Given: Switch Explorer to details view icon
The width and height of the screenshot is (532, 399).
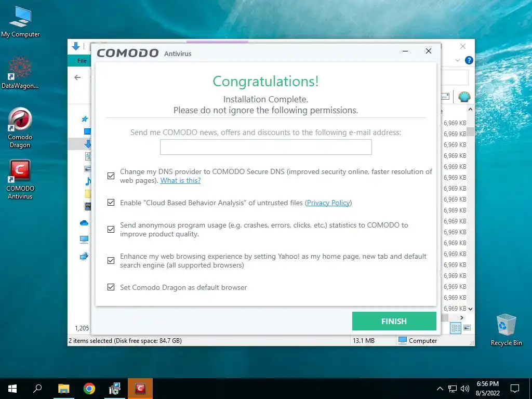Looking at the screenshot, I should 456,328.
